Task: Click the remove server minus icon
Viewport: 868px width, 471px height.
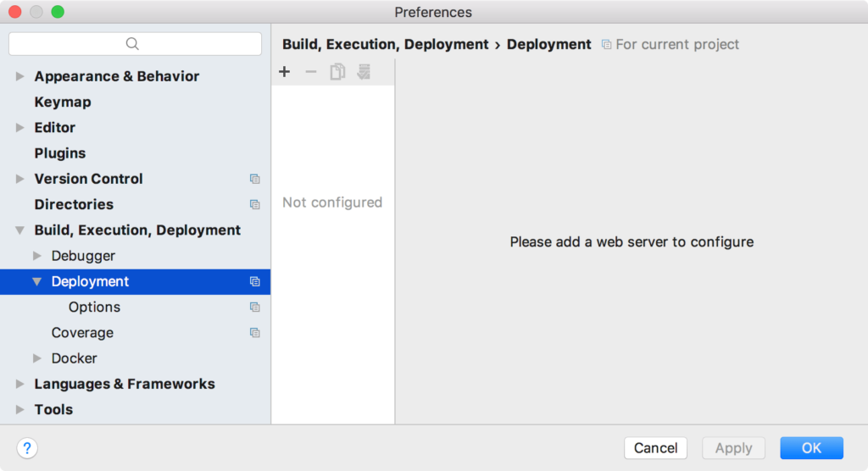Action: 311,72
